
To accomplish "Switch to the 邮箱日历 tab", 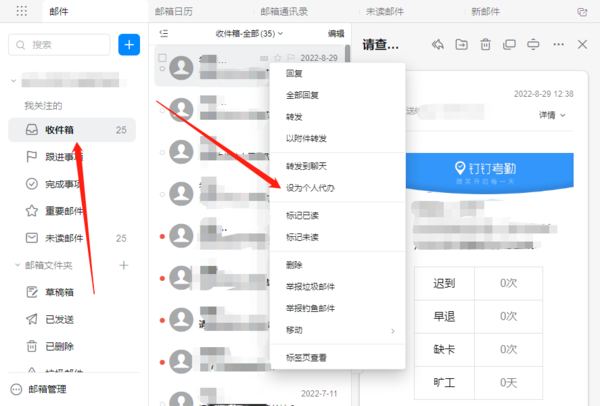I will (x=174, y=11).
